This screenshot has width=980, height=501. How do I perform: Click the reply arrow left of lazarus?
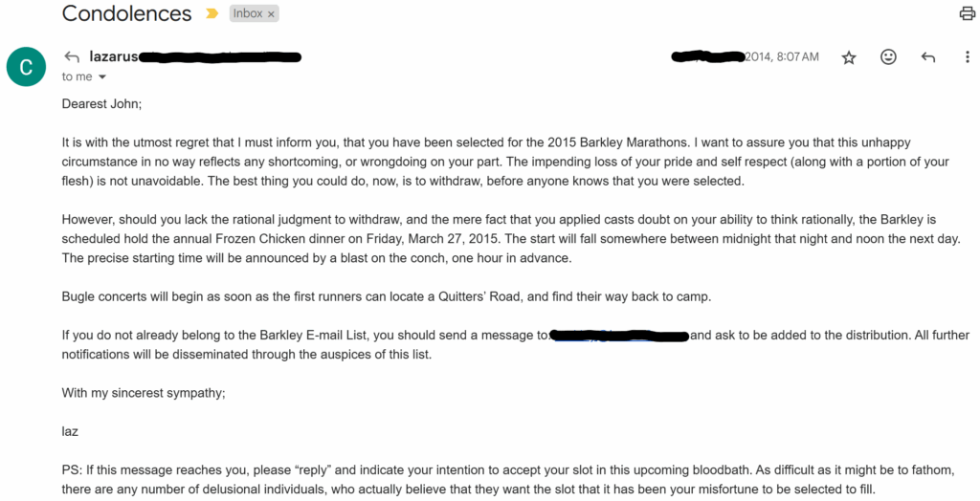(72, 56)
